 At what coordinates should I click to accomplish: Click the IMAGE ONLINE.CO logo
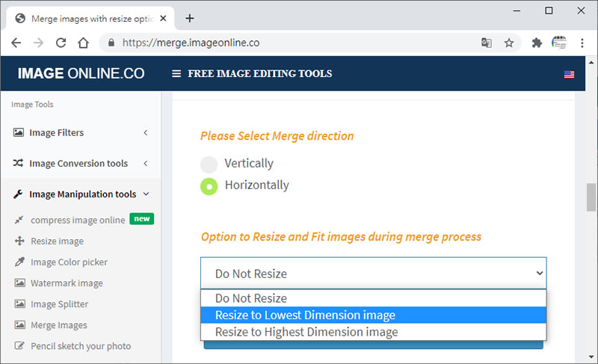pyautogui.click(x=81, y=73)
